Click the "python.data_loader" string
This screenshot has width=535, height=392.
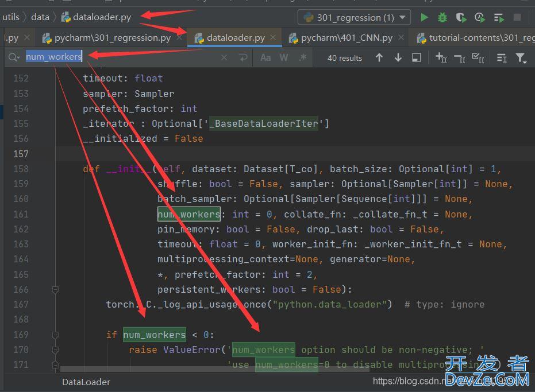coord(329,304)
